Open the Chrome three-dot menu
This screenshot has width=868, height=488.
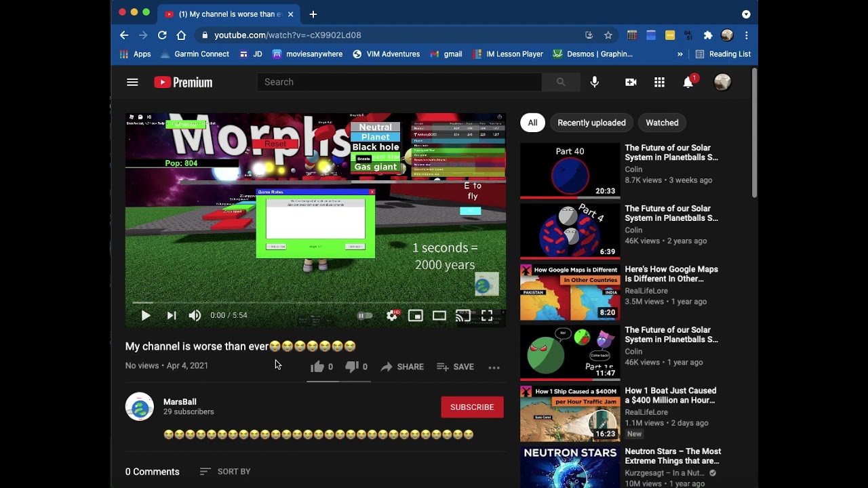(x=746, y=35)
